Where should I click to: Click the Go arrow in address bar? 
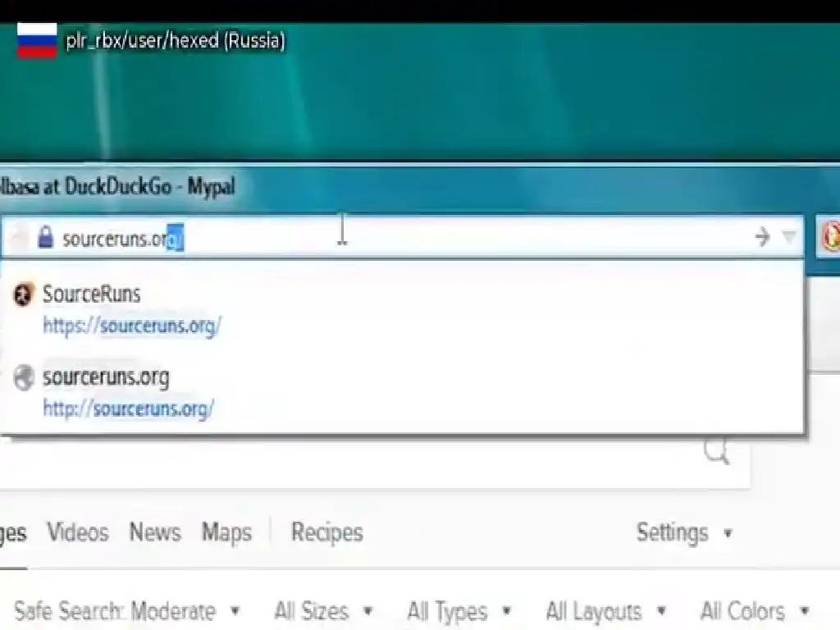[x=762, y=236]
